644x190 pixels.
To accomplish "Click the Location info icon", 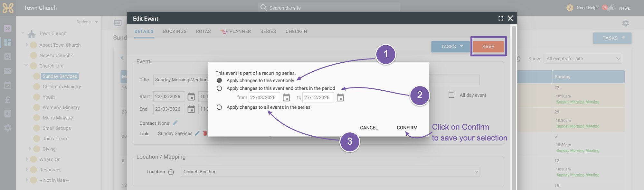I will (x=171, y=172).
